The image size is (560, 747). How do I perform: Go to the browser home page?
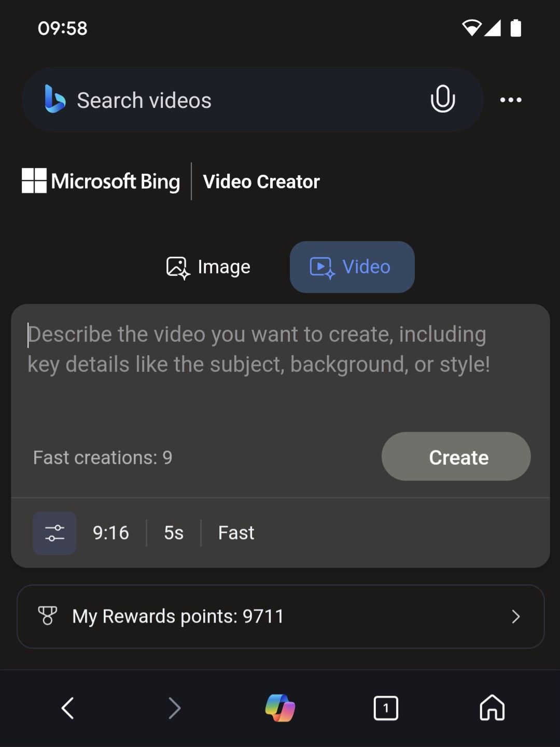492,708
